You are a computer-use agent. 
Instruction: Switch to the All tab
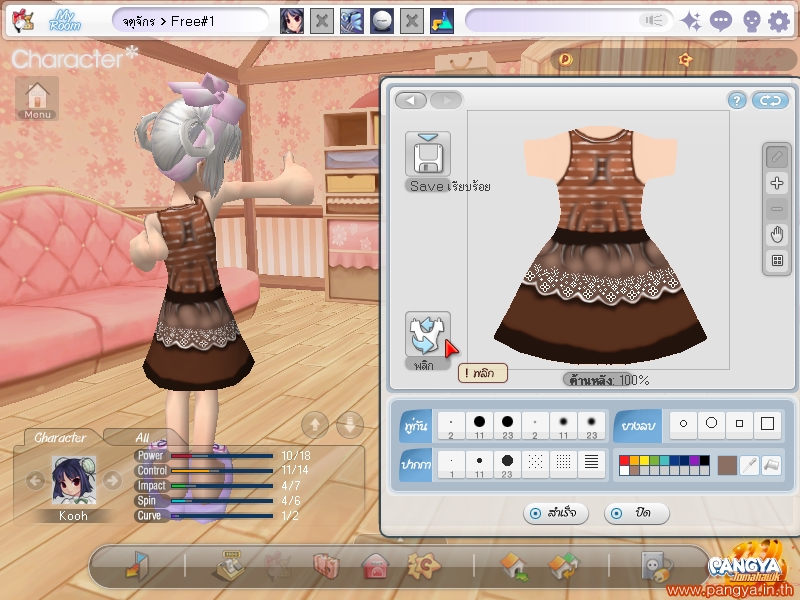click(x=142, y=438)
